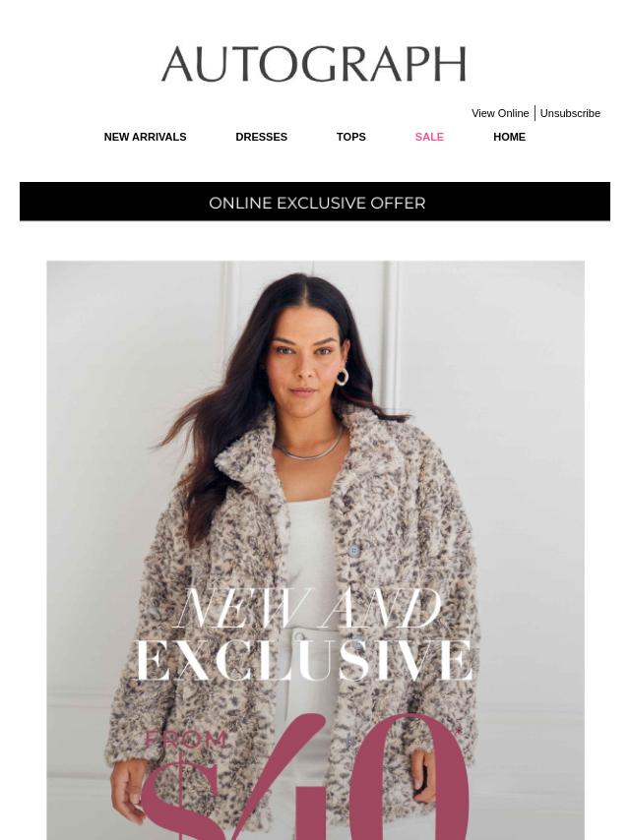Select the TOPS navigation item
This screenshot has width=630, height=840.
[x=350, y=137]
